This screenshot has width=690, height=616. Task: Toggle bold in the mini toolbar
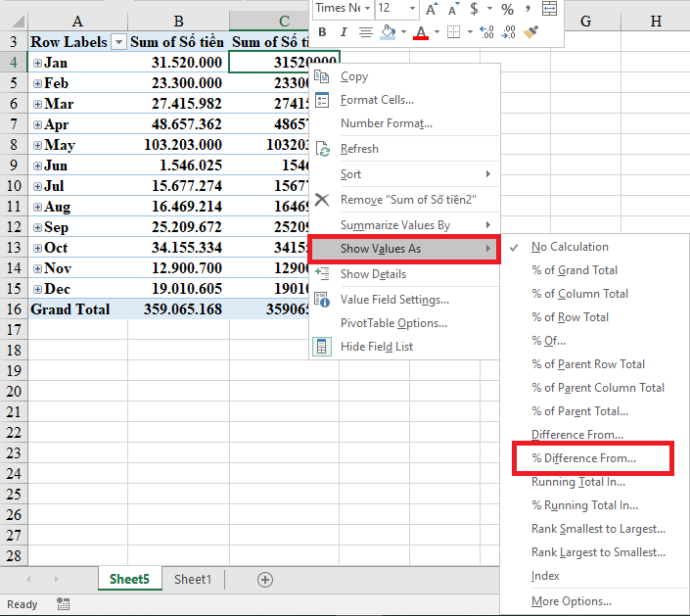tap(321, 32)
